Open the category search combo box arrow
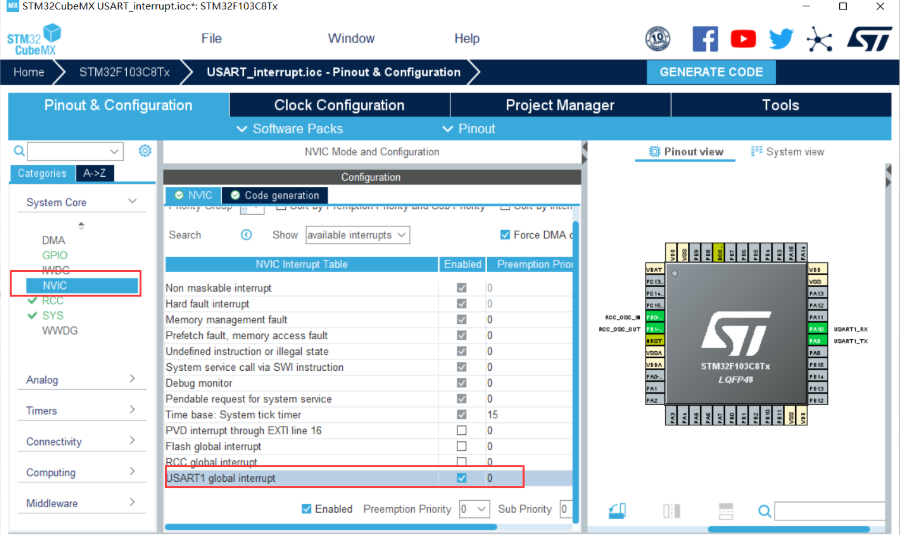Screen dimensions: 904x535 (x=114, y=152)
